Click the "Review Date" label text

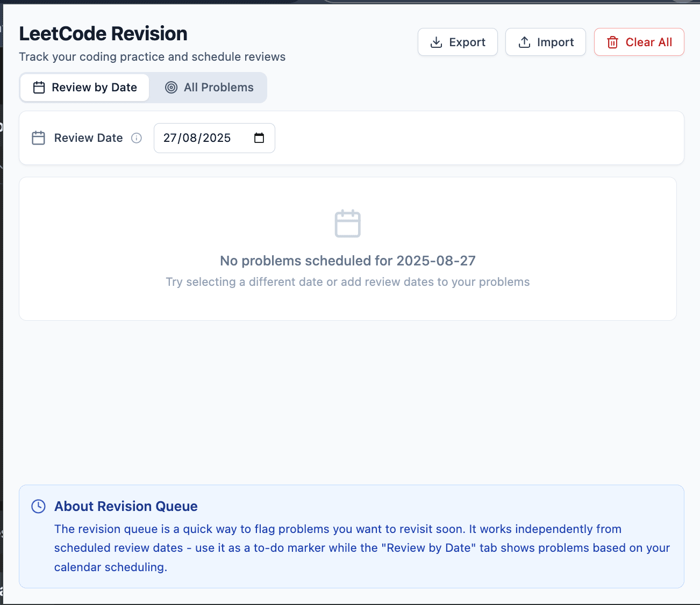(89, 138)
